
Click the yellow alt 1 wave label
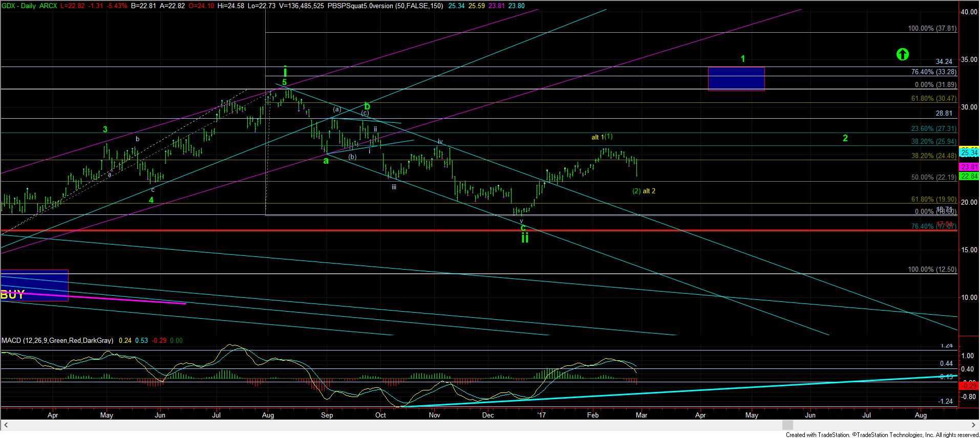tap(598, 137)
